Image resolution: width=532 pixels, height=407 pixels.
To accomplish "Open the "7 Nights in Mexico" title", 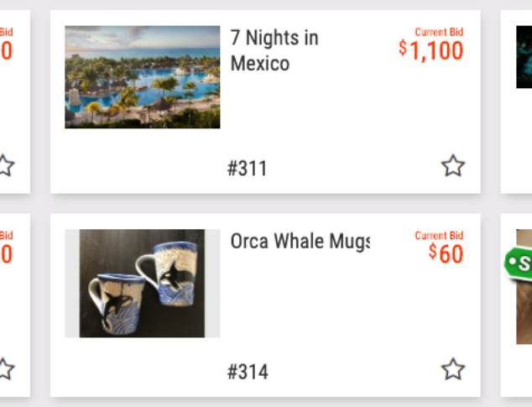I will [274, 50].
